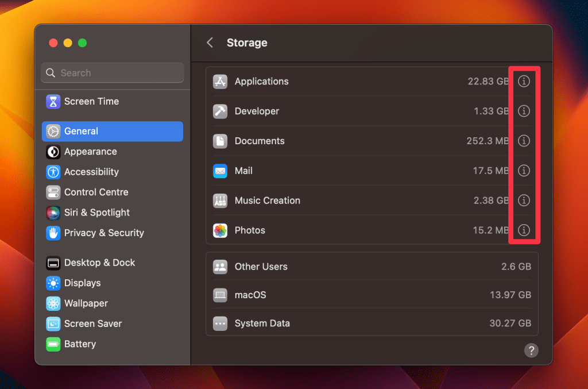The image size is (588, 389).
Task: Click the help question mark button
Action: tap(531, 351)
